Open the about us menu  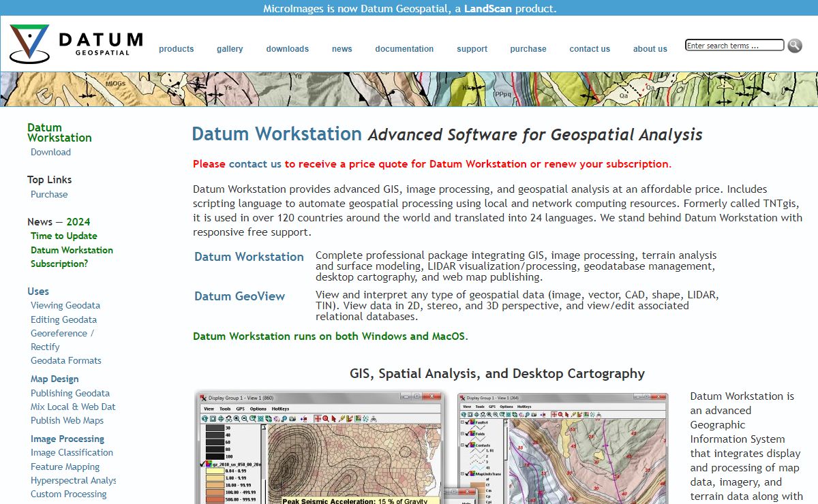coord(650,49)
